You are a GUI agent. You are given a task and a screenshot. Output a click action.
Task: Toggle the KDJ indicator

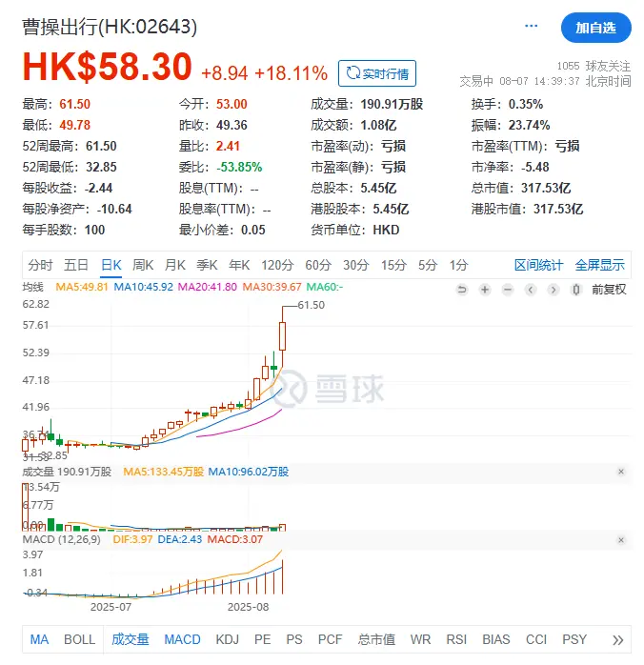(228, 639)
